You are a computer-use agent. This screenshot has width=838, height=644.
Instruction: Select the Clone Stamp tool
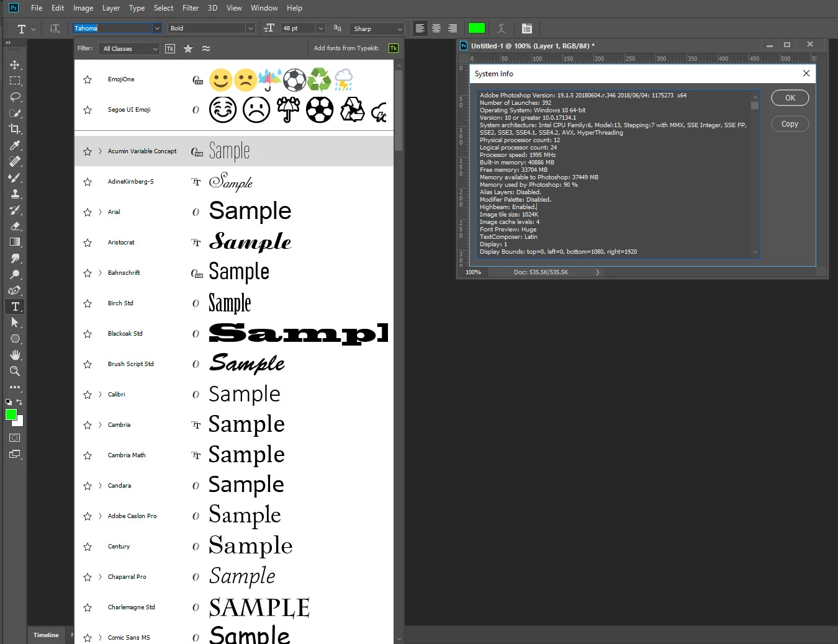tap(15, 194)
